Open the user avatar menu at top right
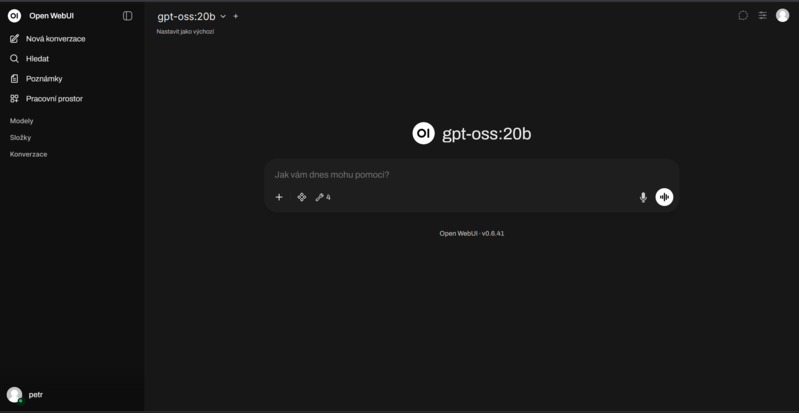 [782, 15]
